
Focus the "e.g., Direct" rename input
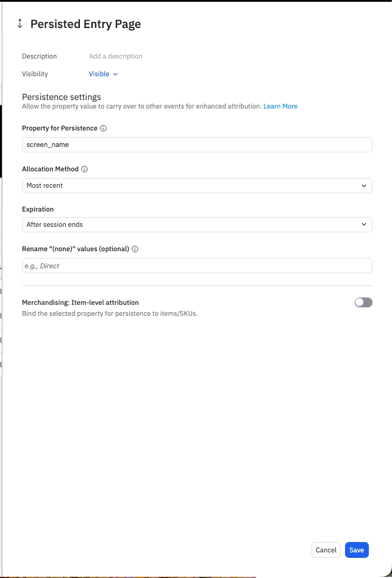[196, 266]
